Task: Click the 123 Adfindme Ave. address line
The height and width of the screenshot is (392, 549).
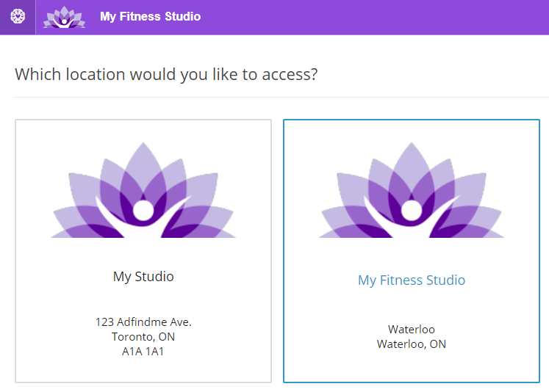Action: pyautogui.click(x=143, y=322)
